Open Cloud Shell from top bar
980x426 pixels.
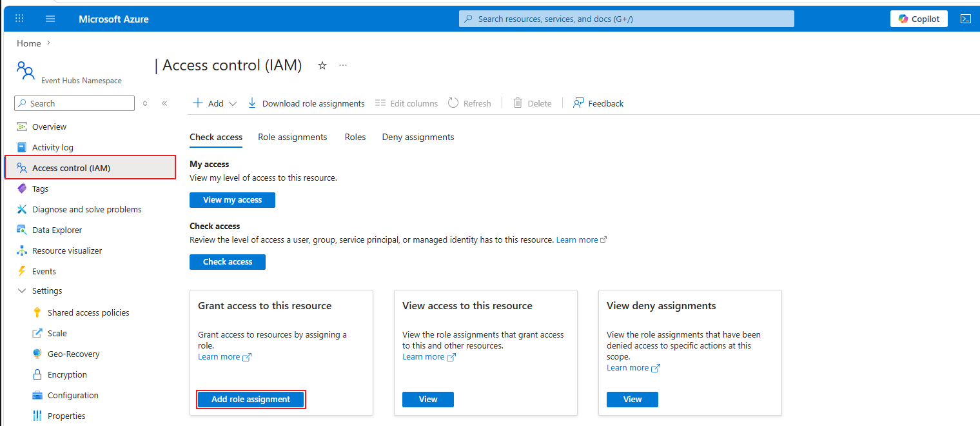pyautogui.click(x=966, y=19)
